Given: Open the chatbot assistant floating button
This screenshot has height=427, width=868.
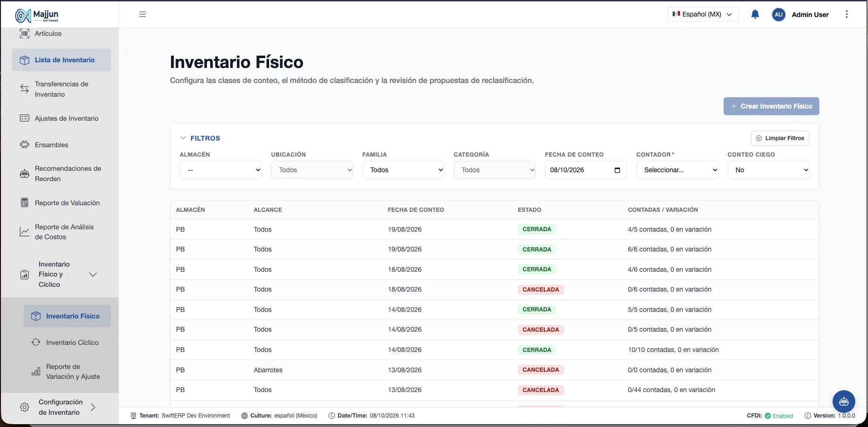Looking at the screenshot, I should click(844, 402).
